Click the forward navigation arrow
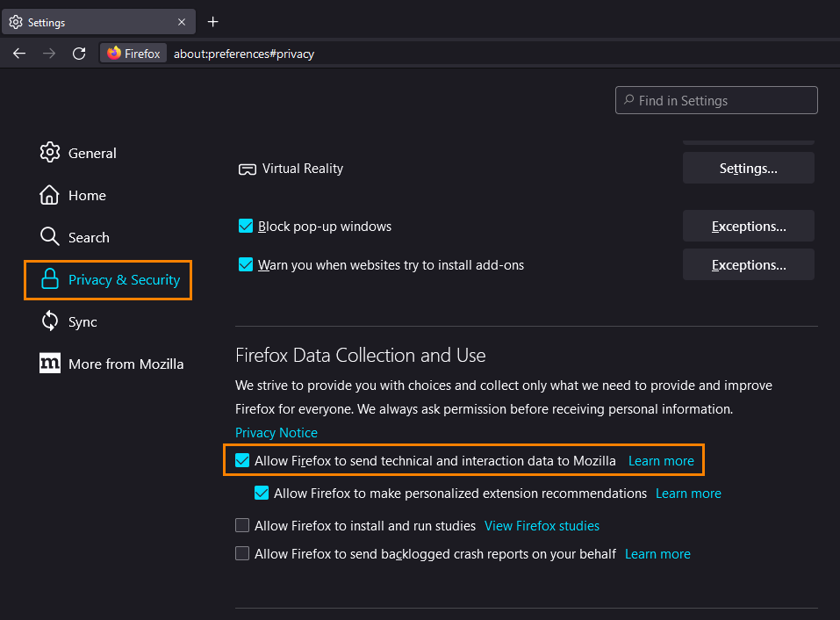The image size is (840, 620). pyautogui.click(x=49, y=54)
